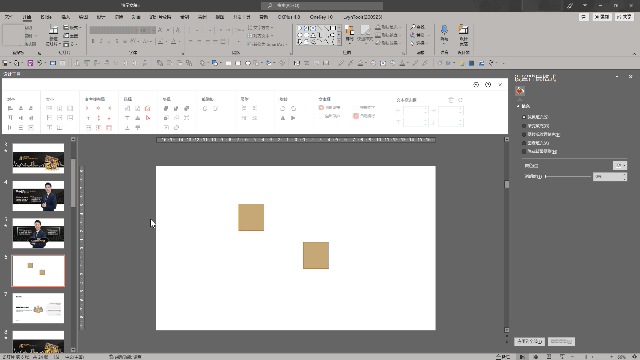The width and height of the screenshot is (640, 360).
Task: Select the red-highlighted radio in design tools
Action: (321, 107)
